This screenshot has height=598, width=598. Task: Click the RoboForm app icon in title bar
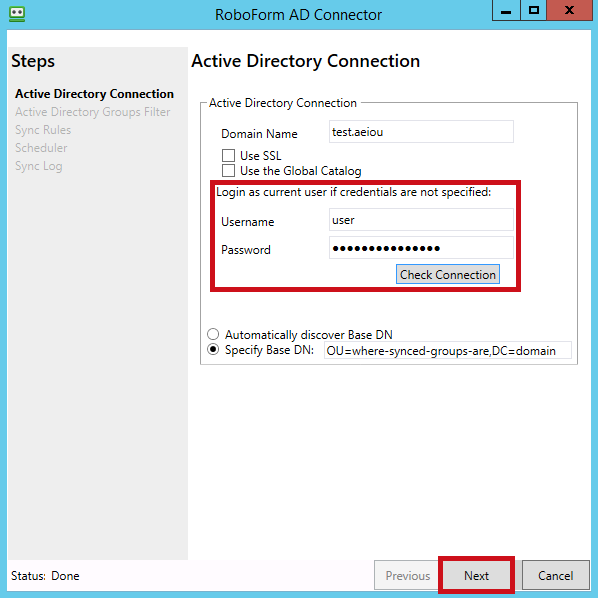coord(17,14)
